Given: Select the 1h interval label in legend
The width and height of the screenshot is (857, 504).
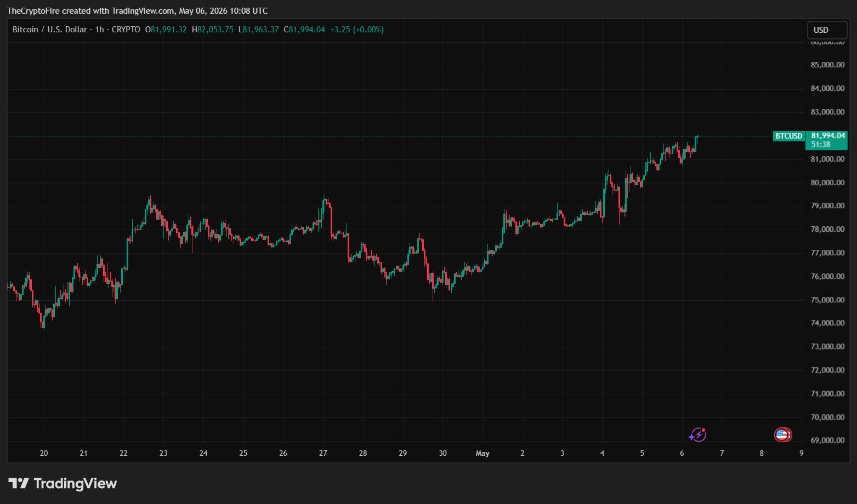Looking at the screenshot, I should 99,30.
